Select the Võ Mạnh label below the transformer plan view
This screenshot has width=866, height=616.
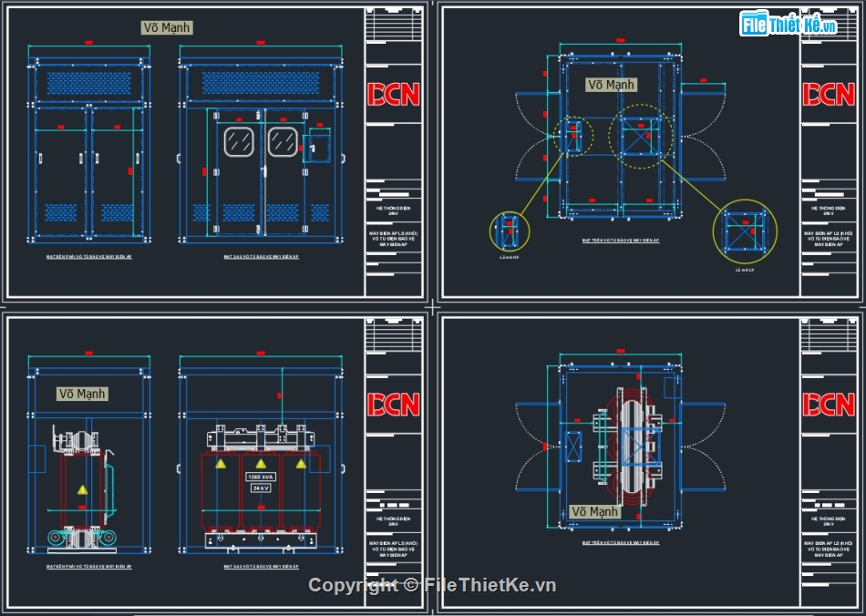click(x=595, y=512)
